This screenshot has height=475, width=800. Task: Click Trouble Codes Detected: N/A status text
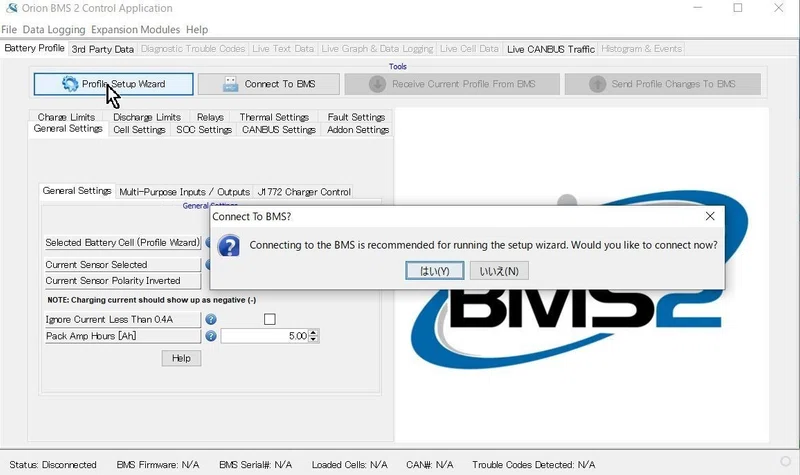point(533,465)
